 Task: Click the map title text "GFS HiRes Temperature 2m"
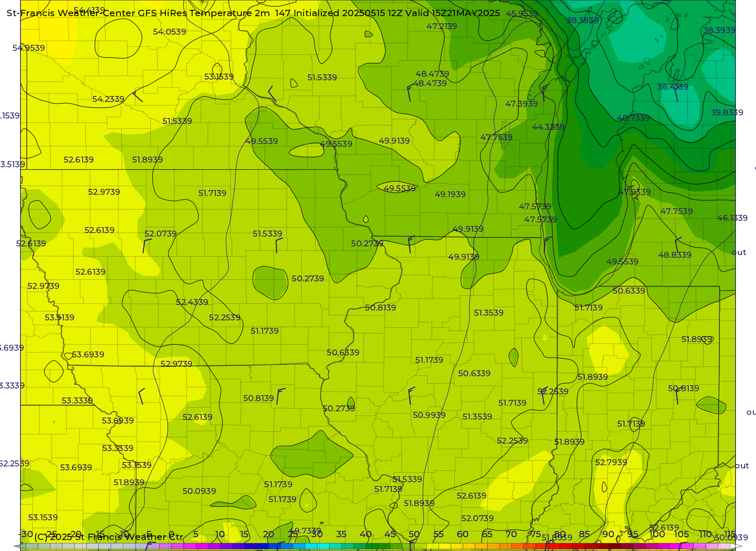[x=204, y=13]
